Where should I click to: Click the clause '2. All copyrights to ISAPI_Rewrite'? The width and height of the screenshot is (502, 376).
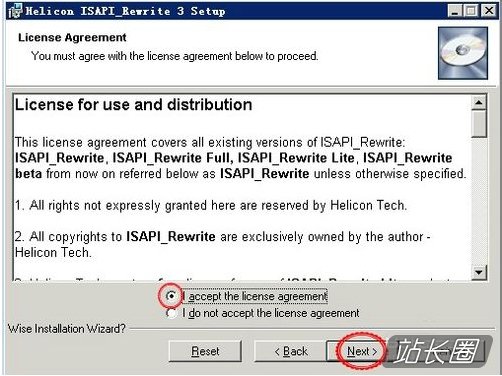click(x=222, y=244)
